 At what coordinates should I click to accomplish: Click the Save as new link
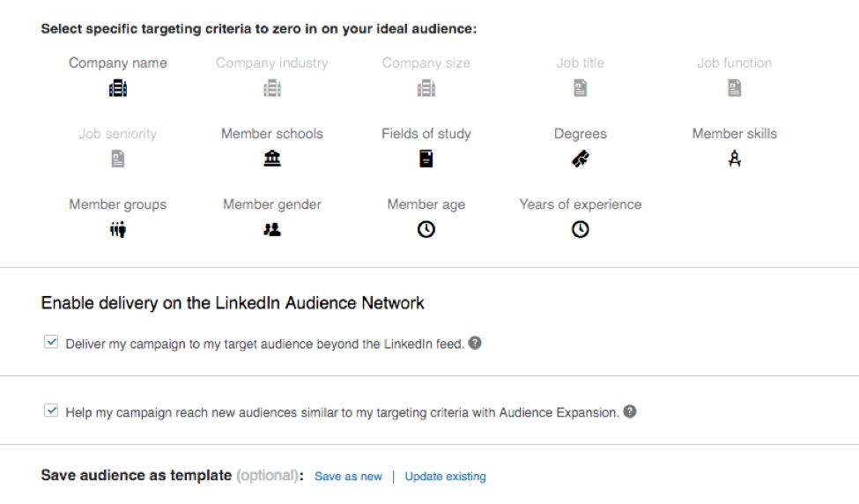(x=348, y=477)
